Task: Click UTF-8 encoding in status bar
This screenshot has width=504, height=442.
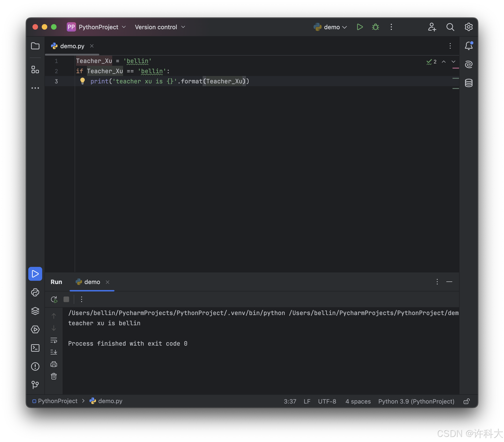Action: (x=327, y=401)
